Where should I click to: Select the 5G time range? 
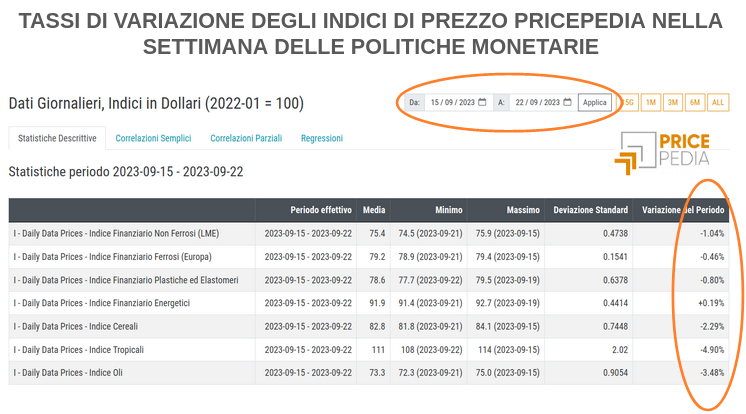click(x=629, y=102)
